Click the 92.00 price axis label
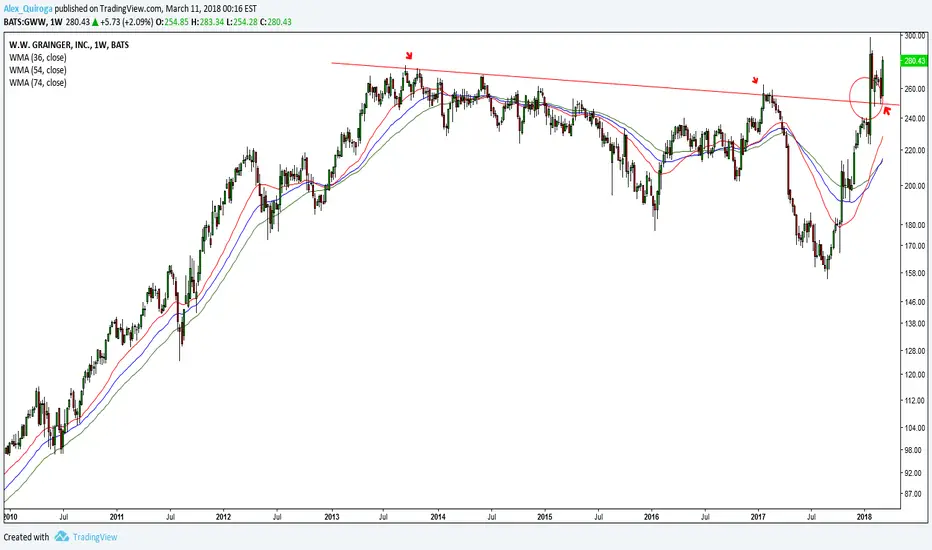 click(915, 473)
